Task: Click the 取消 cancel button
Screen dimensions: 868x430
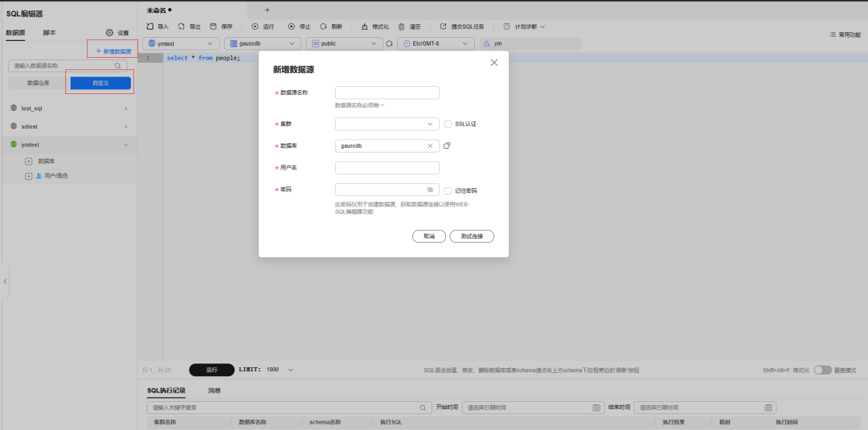Action: tap(429, 236)
